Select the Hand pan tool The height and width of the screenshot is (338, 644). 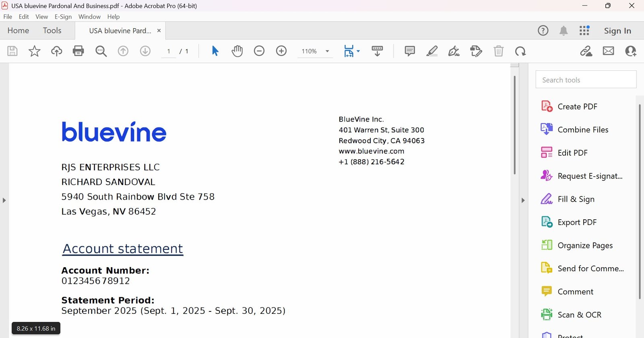(x=237, y=51)
